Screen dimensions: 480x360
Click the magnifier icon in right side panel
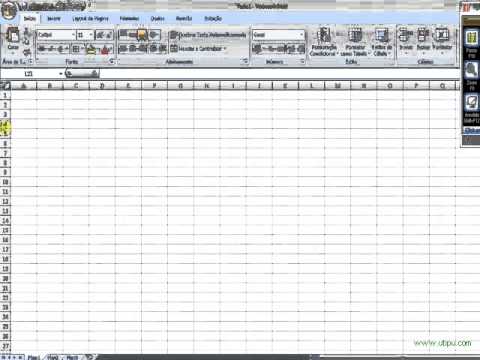coord(472,71)
